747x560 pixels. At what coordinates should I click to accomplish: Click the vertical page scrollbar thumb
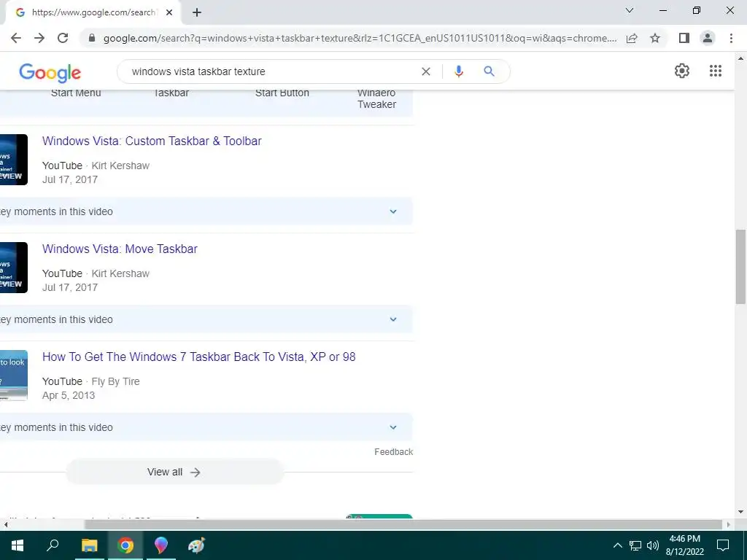(x=740, y=267)
